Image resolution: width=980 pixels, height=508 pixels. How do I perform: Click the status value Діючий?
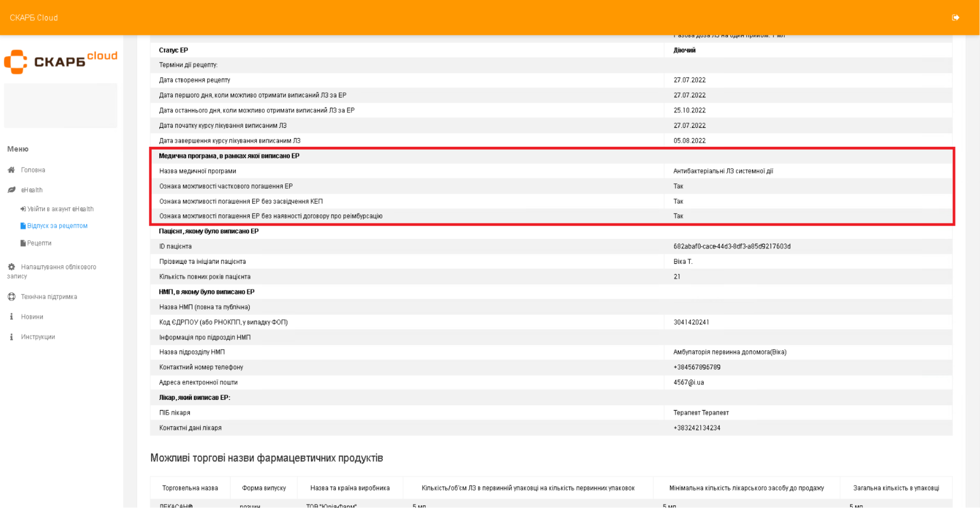[x=684, y=50]
